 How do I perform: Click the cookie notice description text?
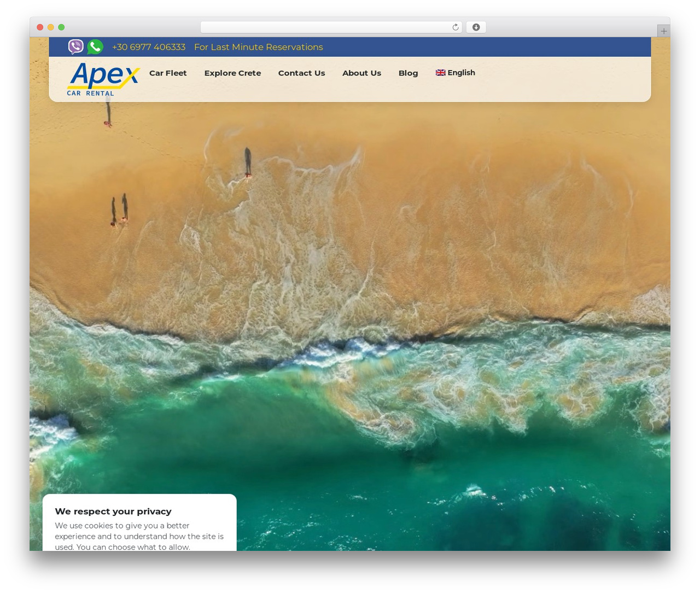coord(139,536)
